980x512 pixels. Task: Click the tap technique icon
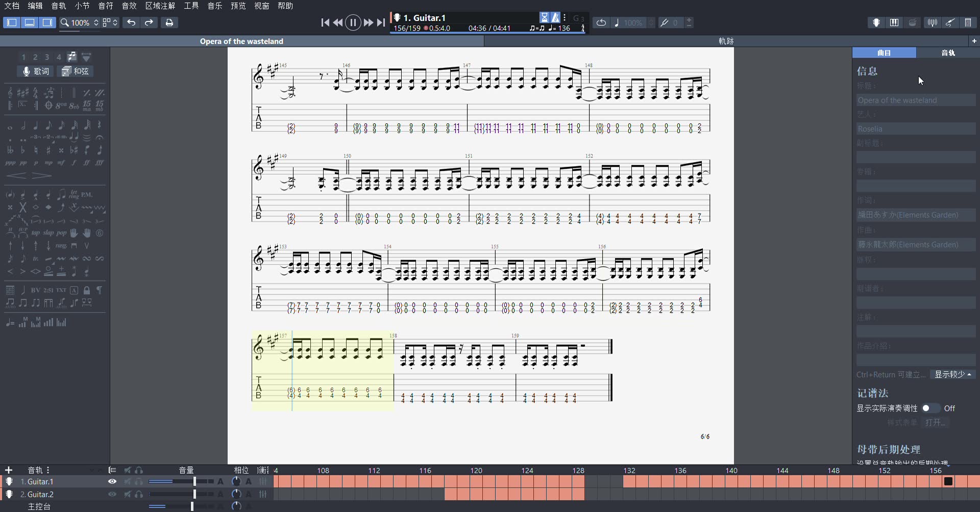pyautogui.click(x=36, y=233)
